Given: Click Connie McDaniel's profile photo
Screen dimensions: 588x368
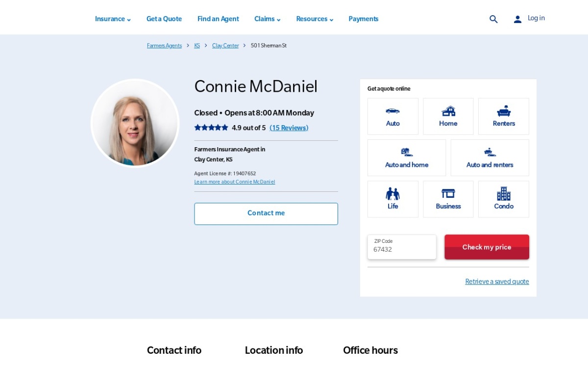Looking at the screenshot, I should 135,123.
